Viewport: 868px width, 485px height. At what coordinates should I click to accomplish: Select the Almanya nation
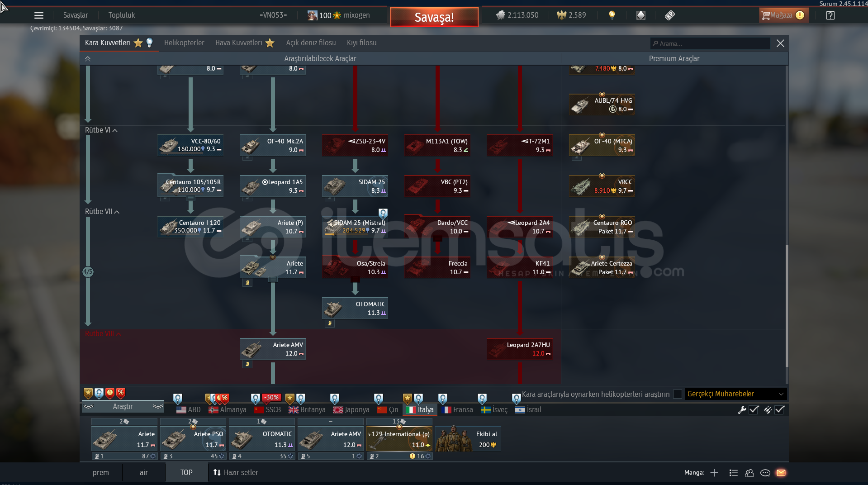[x=228, y=410]
